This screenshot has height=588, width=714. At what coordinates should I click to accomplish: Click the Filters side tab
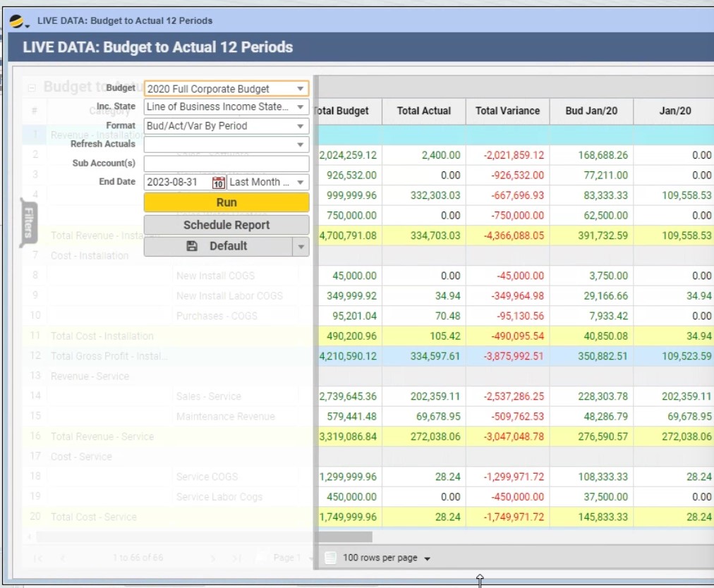click(29, 223)
